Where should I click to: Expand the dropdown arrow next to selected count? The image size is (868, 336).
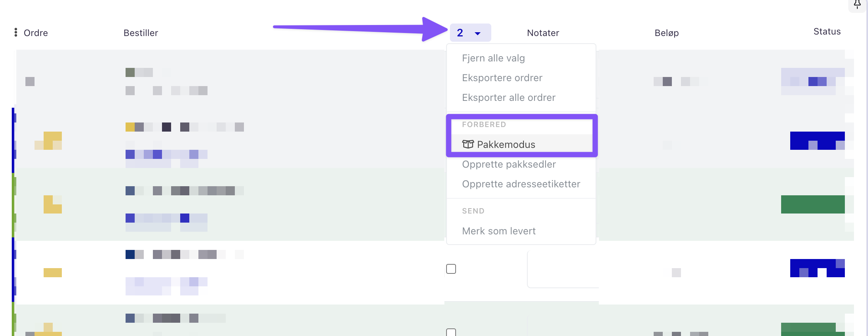(478, 33)
